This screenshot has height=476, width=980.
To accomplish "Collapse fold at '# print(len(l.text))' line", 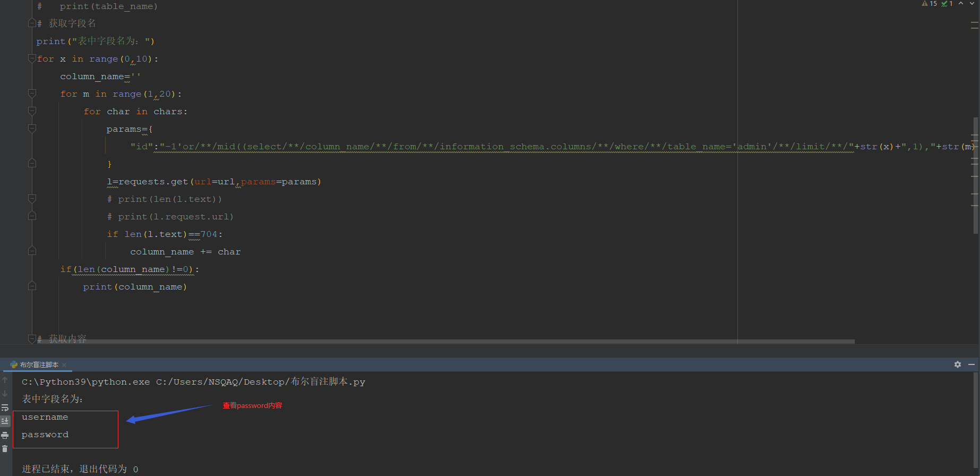I will [x=32, y=199].
